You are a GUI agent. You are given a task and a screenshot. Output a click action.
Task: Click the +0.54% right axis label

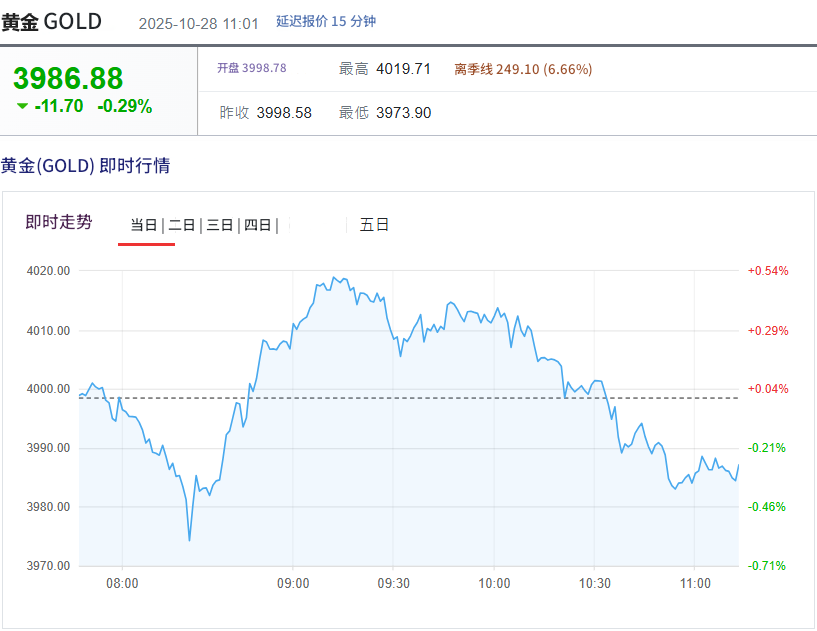pos(768,271)
